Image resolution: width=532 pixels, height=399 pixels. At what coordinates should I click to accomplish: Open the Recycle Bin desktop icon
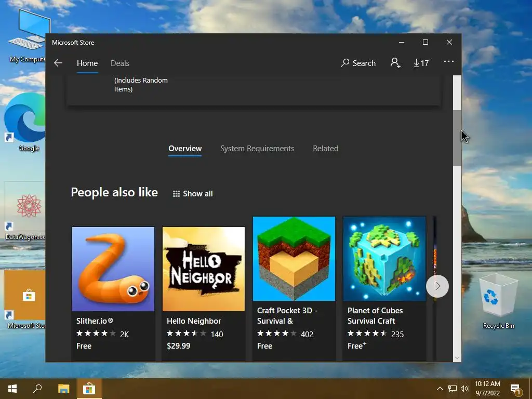click(x=498, y=301)
